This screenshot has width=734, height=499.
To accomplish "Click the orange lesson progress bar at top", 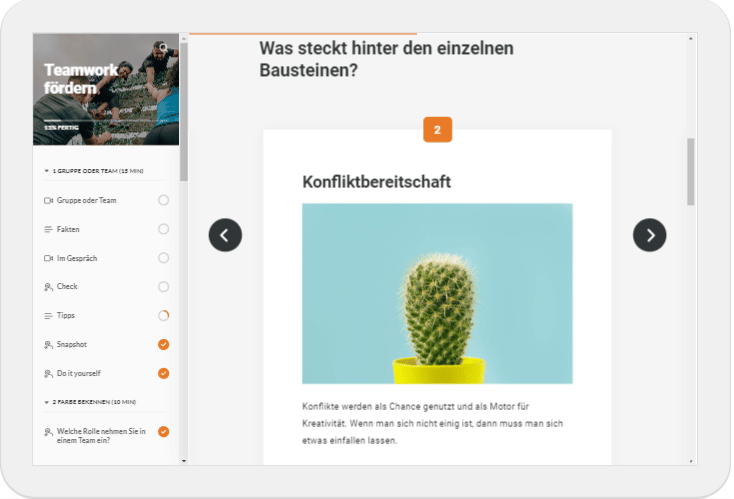I will [x=303, y=34].
